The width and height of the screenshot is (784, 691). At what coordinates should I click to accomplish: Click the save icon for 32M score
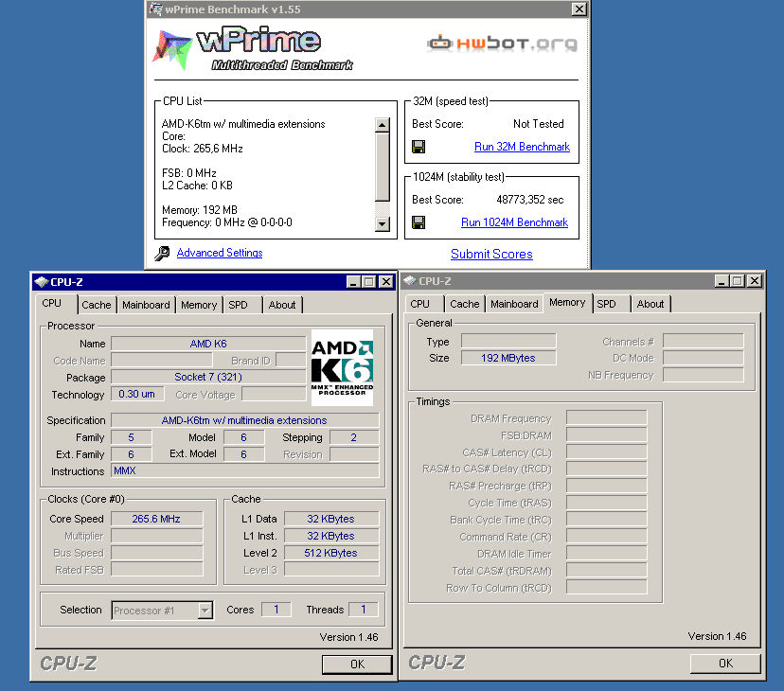pos(419,147)
